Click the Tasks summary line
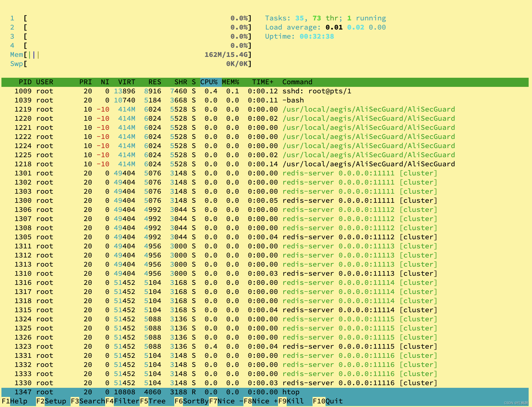Viewport: 532px width, 407px height. tap(325, 18)
